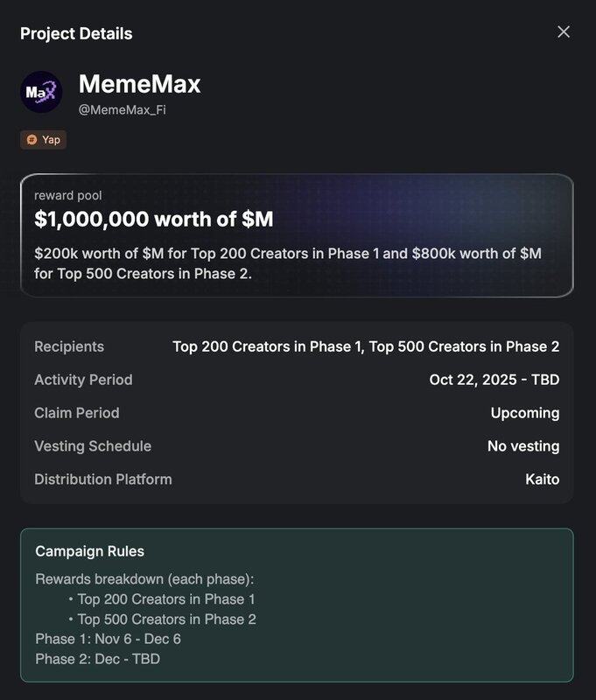The image size is (596, 700).
Task: Click the Campaign Rules heading
Action: click(x=89, y=551)
